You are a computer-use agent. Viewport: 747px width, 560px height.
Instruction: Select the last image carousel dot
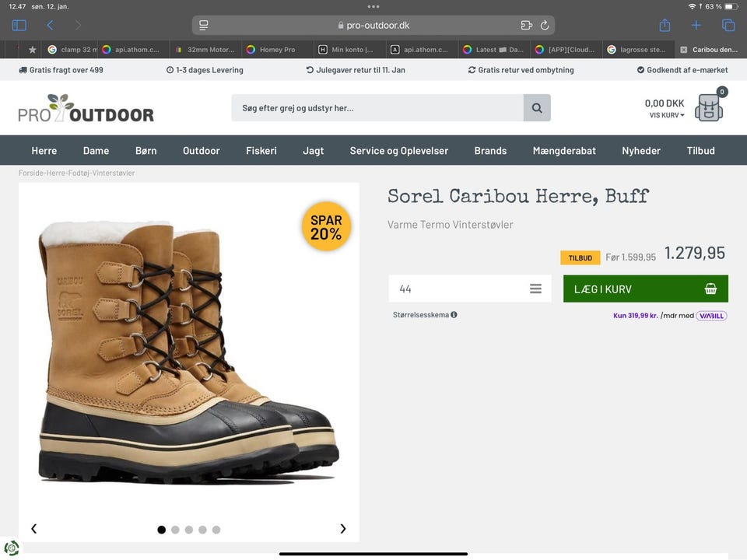(216, 530)
